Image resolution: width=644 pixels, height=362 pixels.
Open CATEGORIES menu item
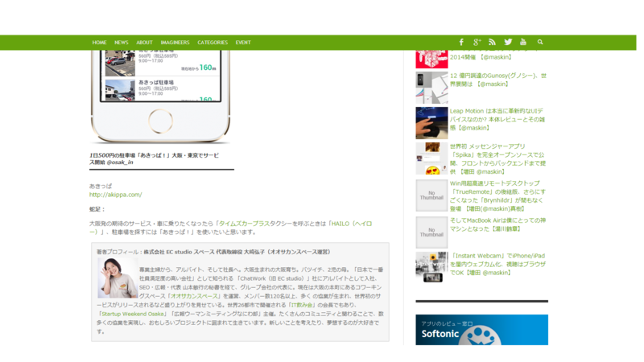[x=213, y=43]
